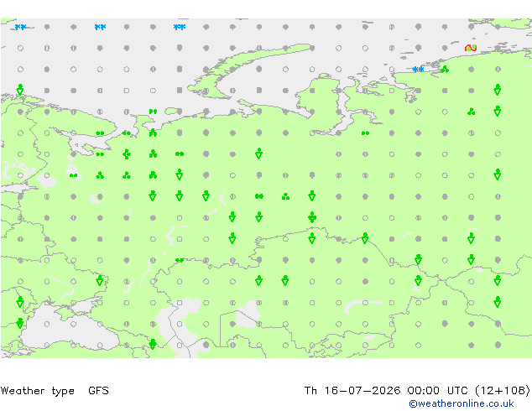This screenshot has width=532, height=411.
Task: Click the blue snow symbol beside the coastline
Action: coord(418,69)
